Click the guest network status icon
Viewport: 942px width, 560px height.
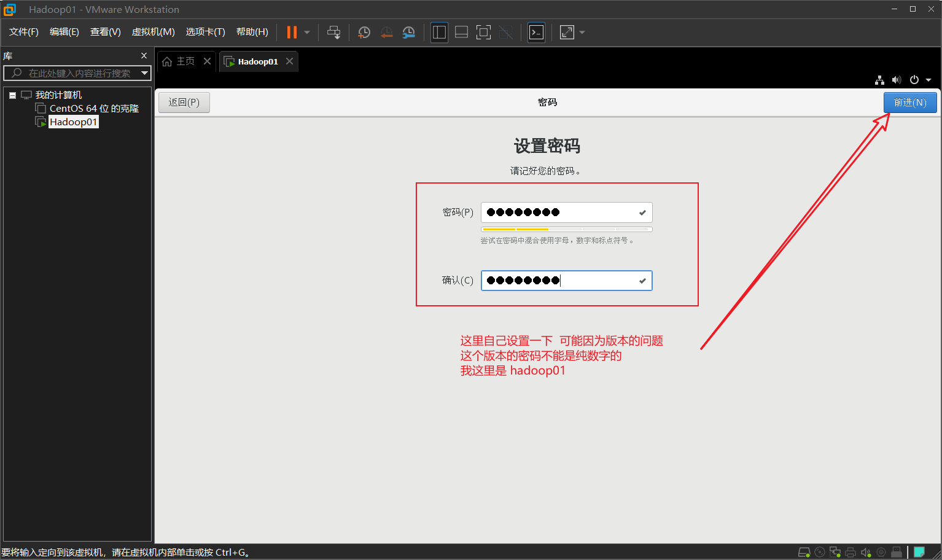[x=880, y=80]
